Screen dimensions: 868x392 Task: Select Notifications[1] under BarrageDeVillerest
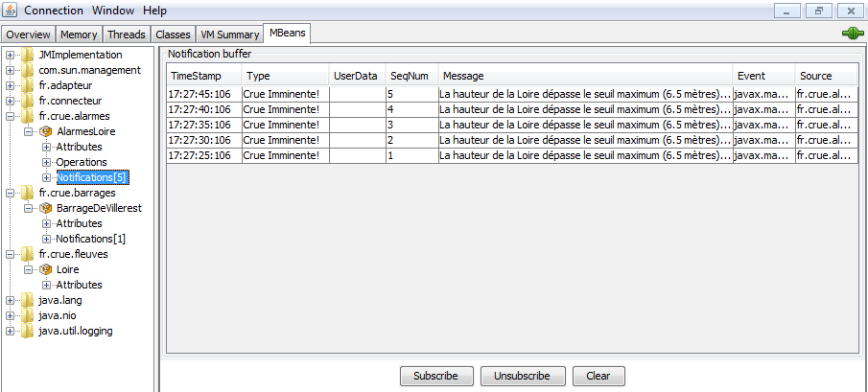point(90,239)
